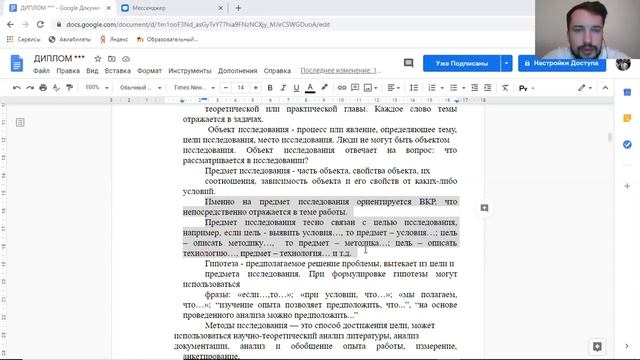Star the ДИПЛОМ document

tap(98, 59)
